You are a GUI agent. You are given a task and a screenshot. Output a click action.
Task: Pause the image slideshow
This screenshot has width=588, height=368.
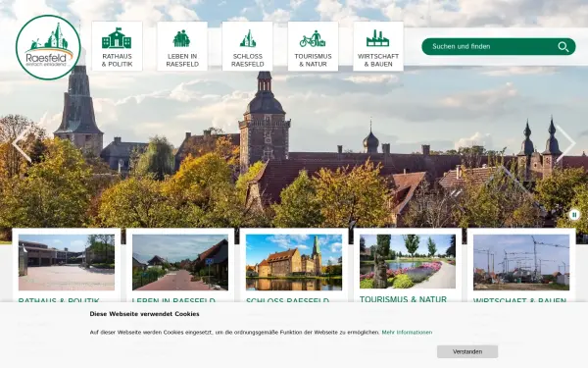pyautogui.click(x=574, y=215)
